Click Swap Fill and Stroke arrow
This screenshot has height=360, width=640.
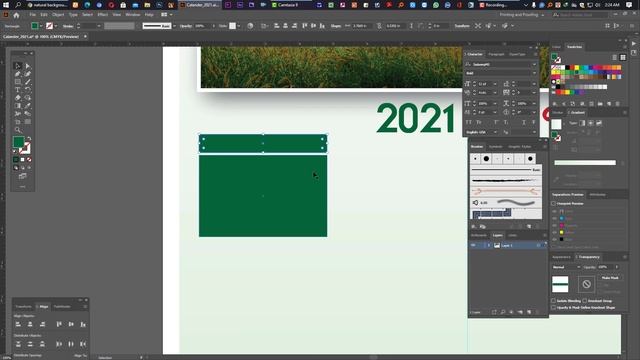pyautogui.click(x=29, y=138)
